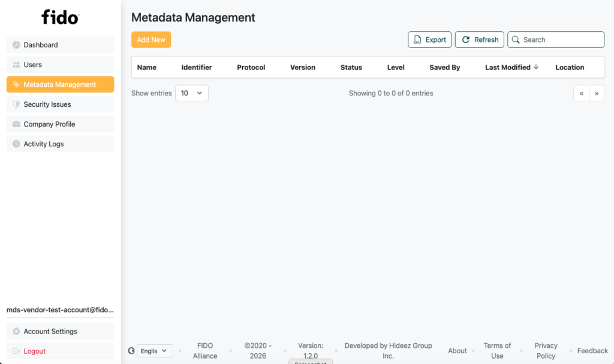
Task: Sort by Saved By column header
Action: pos(445,67)
